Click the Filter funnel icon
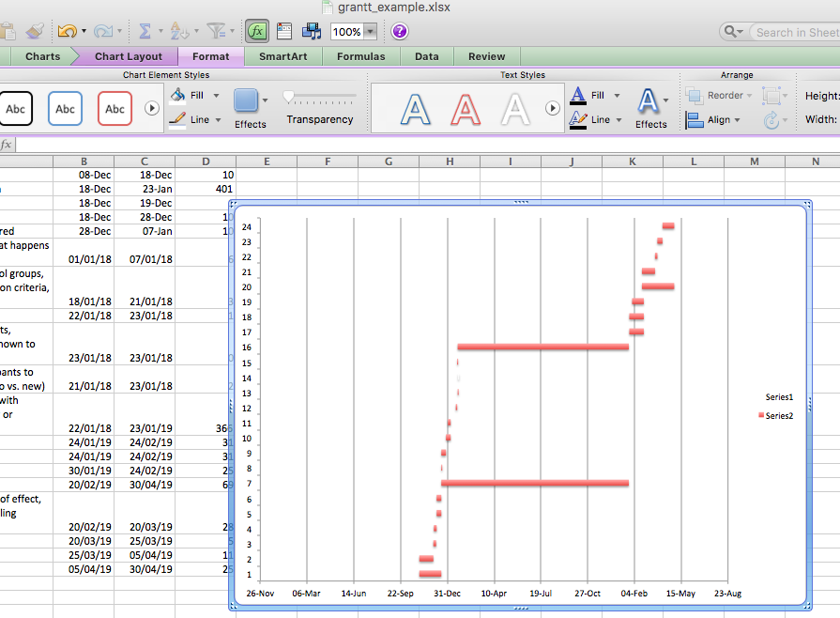This screenshot has width=840, height=618. [x=215, y=32]
